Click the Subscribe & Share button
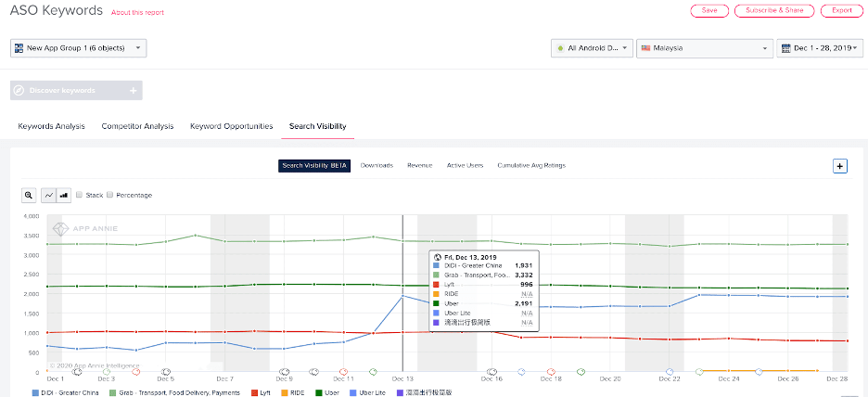868x397 pixels. point(774,10)
